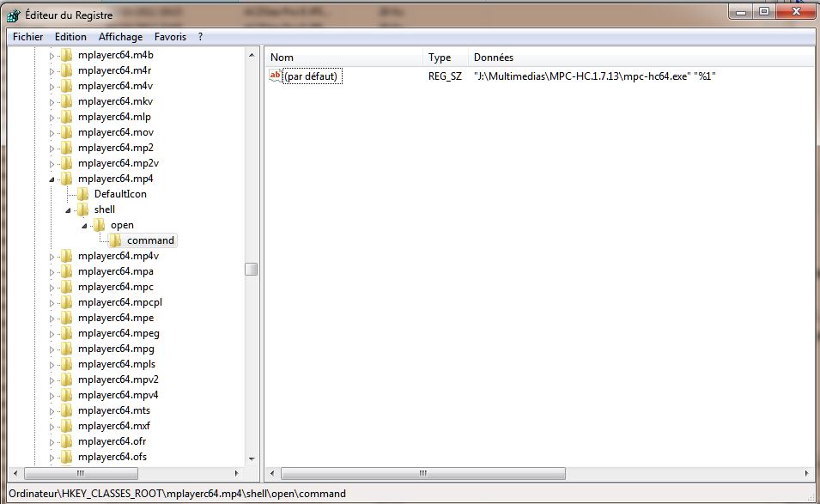
Task: Click the tree pane scroll left arrow
Action: [15, 473]
